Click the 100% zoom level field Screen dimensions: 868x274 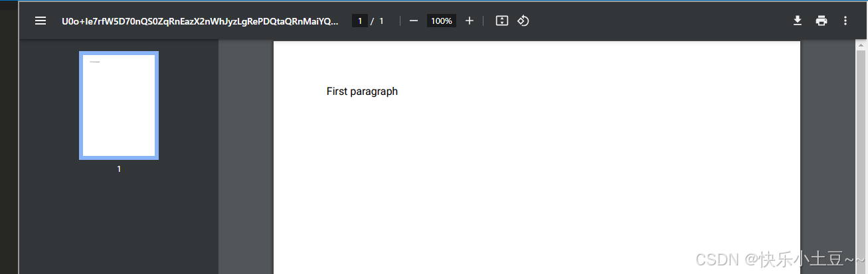coord(441,21)
